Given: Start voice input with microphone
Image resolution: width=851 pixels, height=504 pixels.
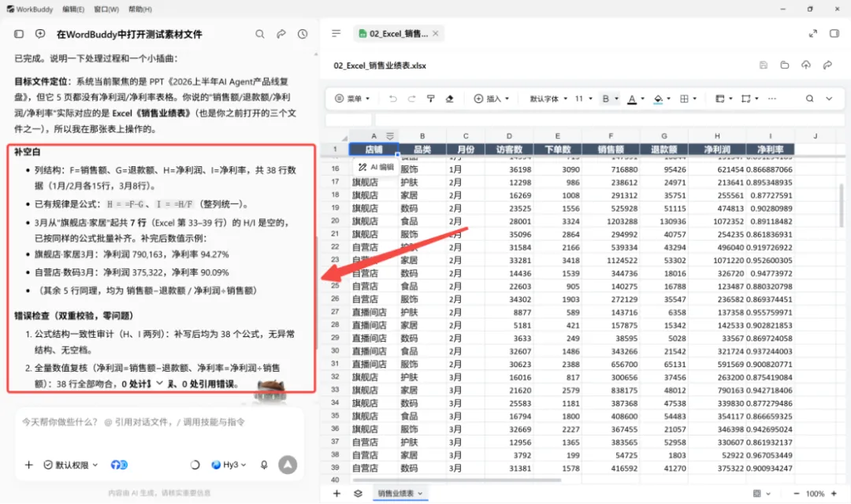Looking at the screenshot, I should tap(264, 465).
